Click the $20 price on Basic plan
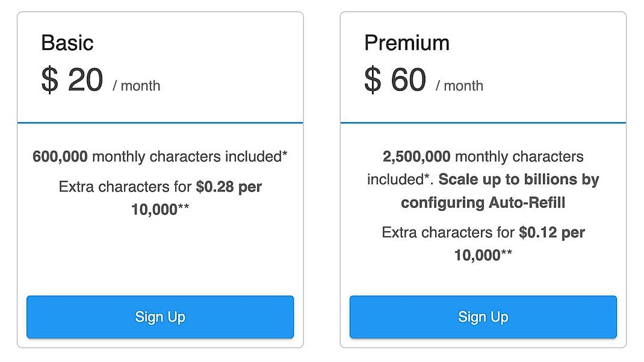This screenshot has height=362, width=644. click(72, 80)
